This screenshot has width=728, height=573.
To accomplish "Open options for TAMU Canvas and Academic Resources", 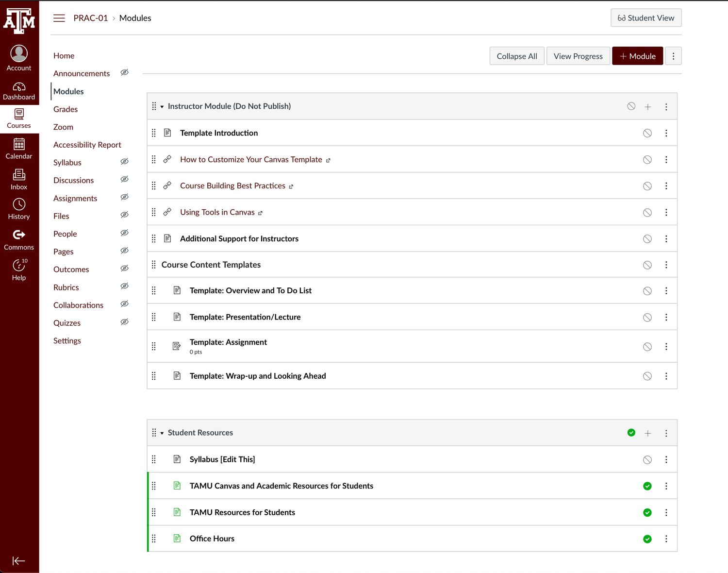I will (666, 486).
